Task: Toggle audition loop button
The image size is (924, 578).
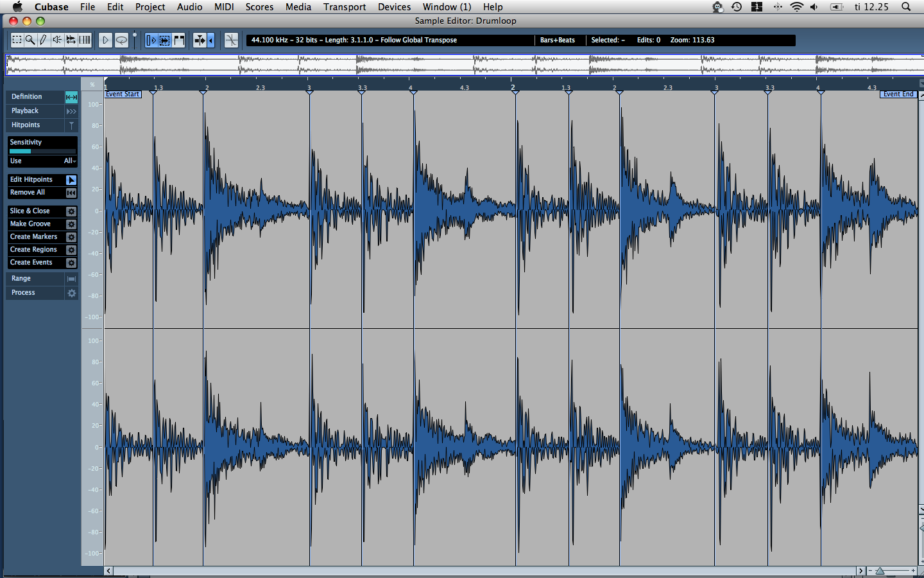Action: coord(121,40)
